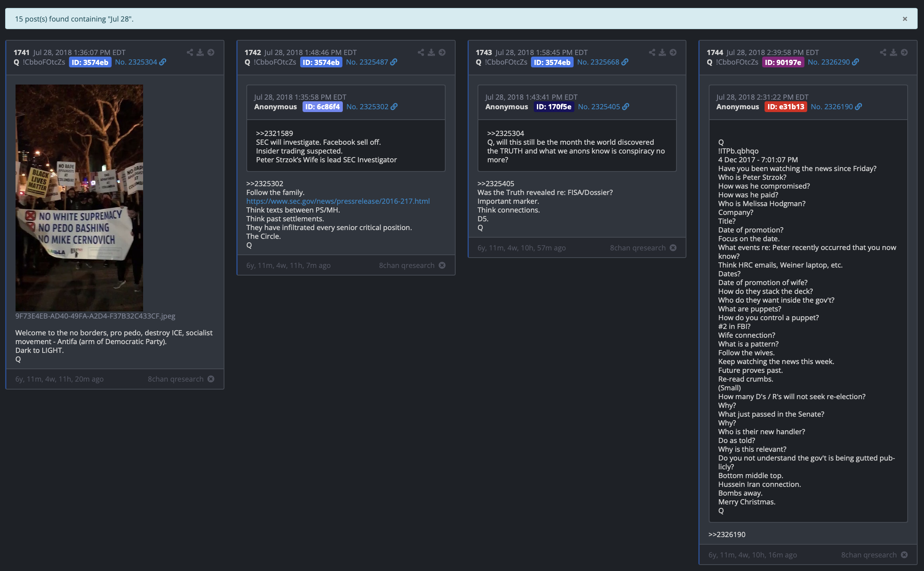Viewport: 924px width, 571px height.
Task: Click the >>2325302 reply reference
Action: pyautogui.click(x=265, y=184)
